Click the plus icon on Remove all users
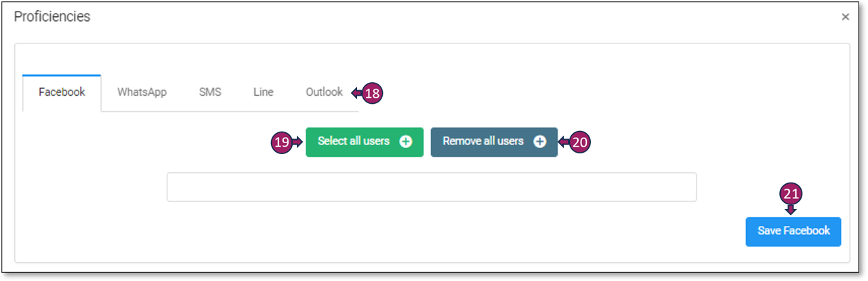 539,142
